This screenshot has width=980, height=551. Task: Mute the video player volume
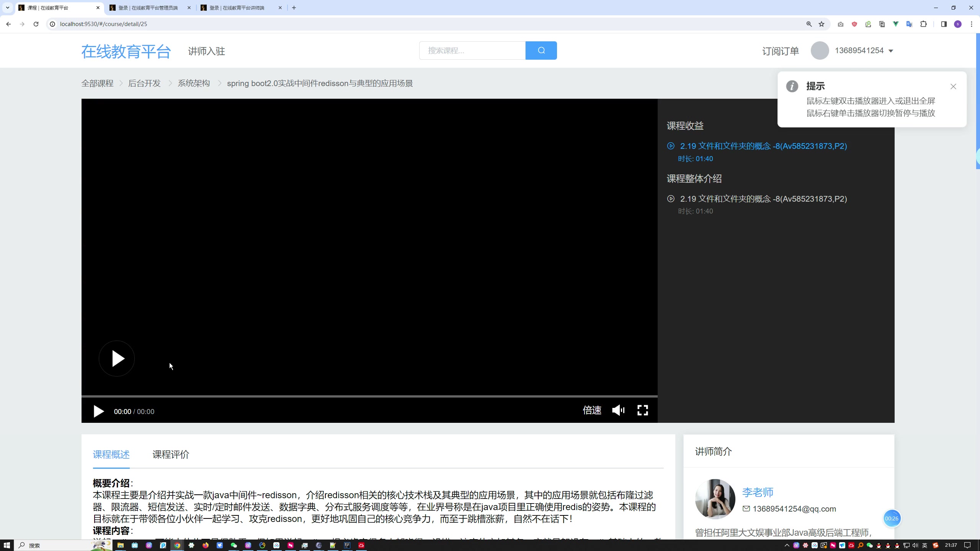pos(618,410)
